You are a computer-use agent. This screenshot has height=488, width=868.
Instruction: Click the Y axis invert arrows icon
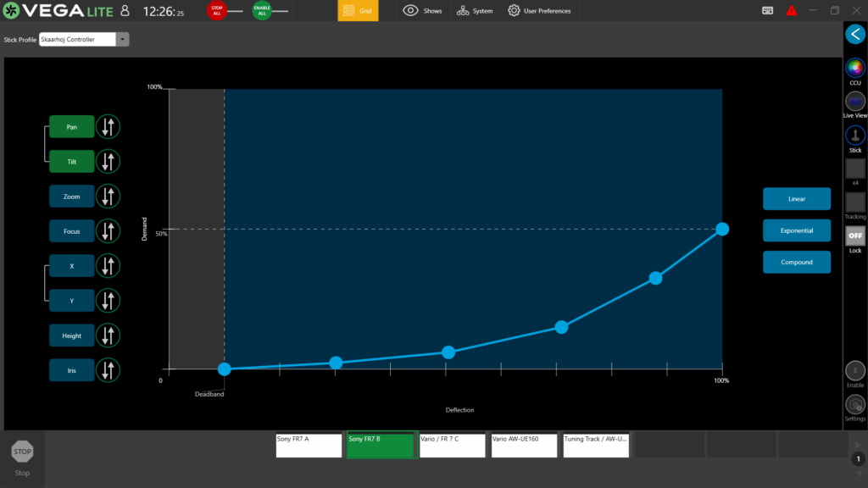coord(108,301)
